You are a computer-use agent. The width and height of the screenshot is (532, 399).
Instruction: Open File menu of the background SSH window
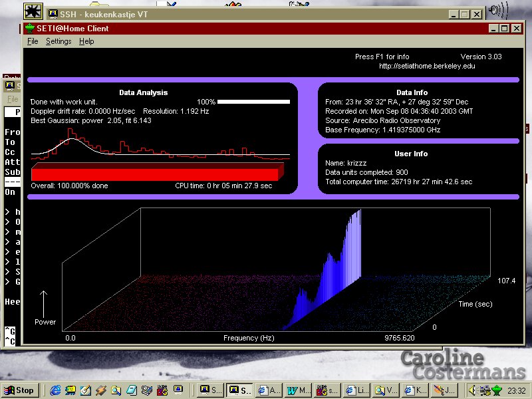(13, 99)
